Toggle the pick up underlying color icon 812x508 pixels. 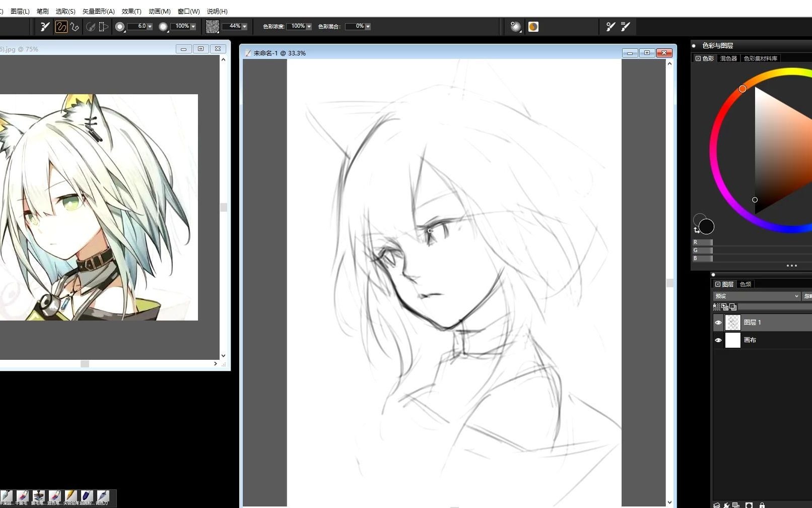coord(725,306)
